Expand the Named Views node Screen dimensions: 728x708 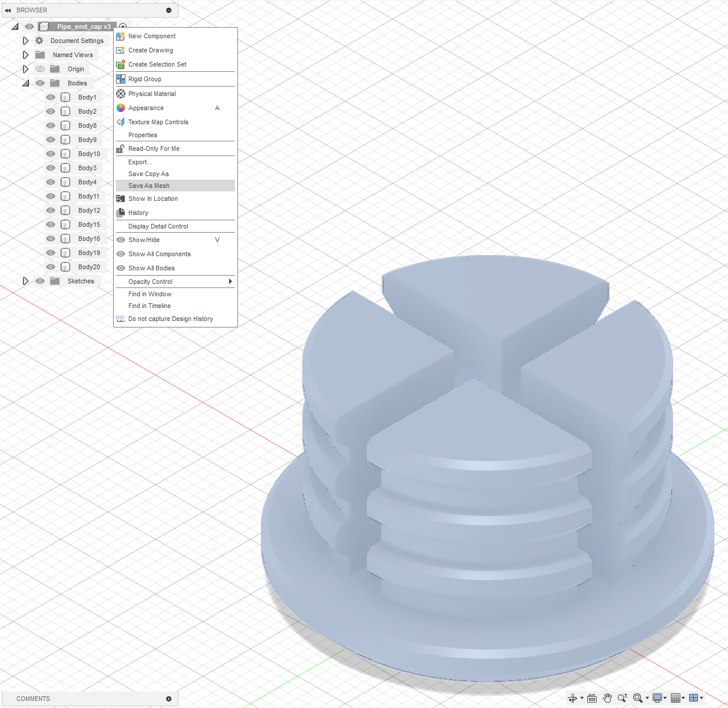25,55
